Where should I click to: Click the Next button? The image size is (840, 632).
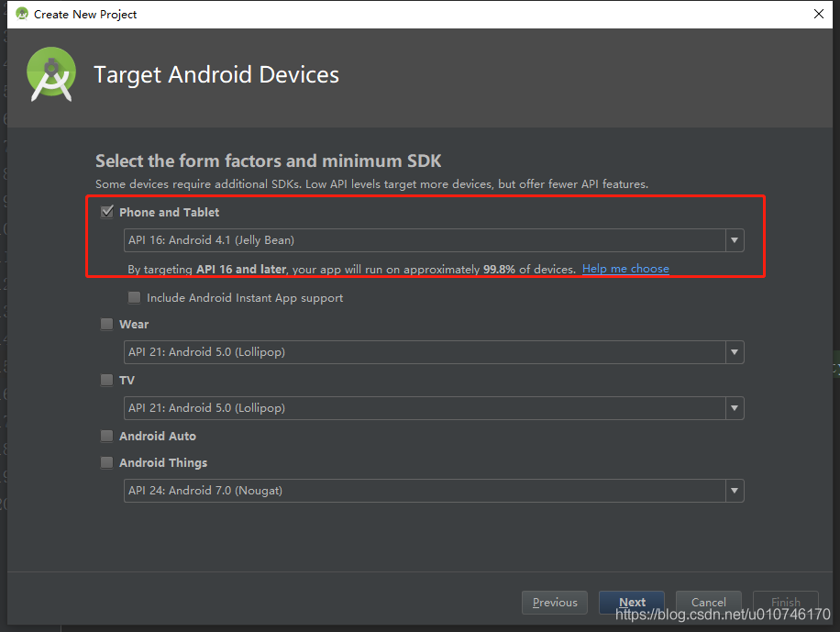coord(632,603)
